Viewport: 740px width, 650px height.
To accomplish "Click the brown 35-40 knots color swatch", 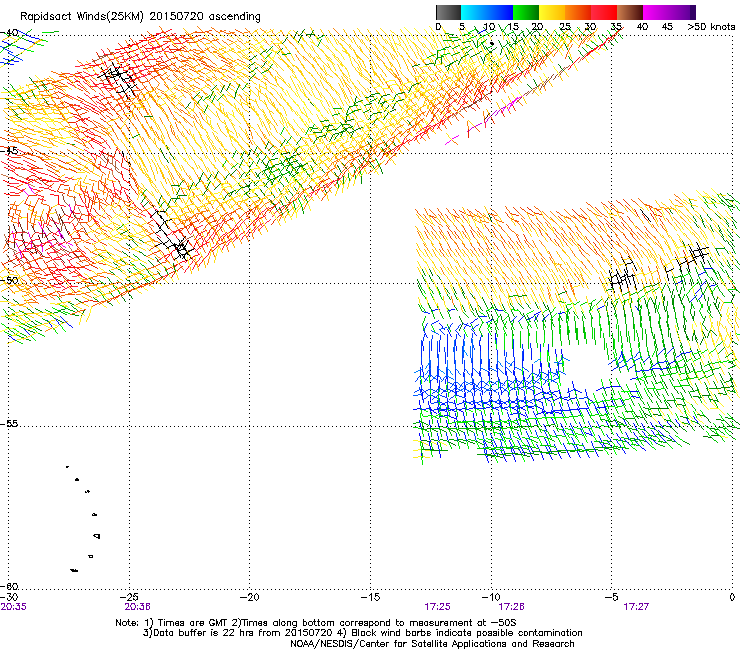I will [x=630, y=12].
